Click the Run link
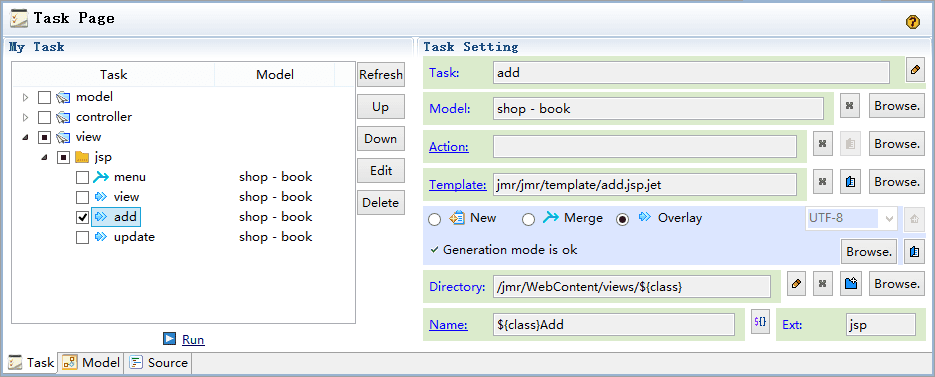Viewport: 935px width, 377px height. tap(193, 340)
